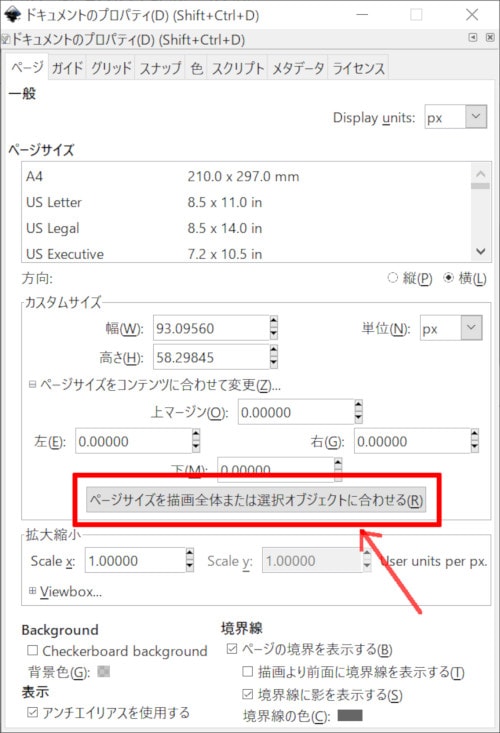
Task: Enable Checkerboard background
Action: pyautogui.click(x=32, y=650)
